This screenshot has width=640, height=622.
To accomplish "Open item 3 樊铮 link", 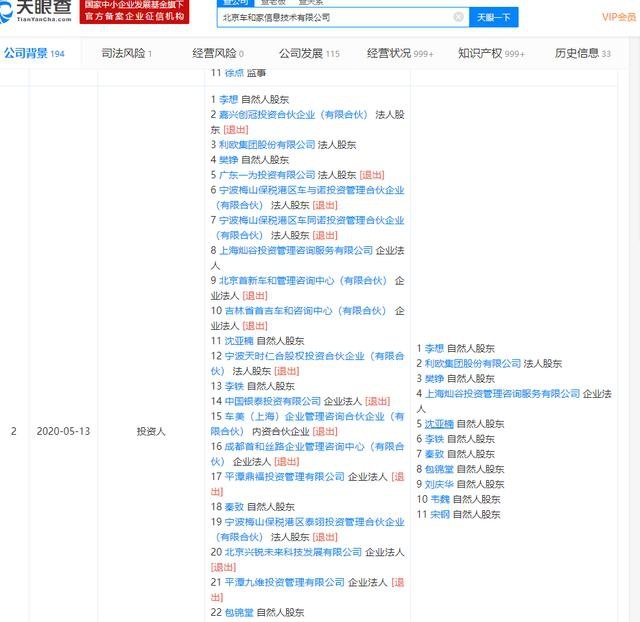I will coord(434,379).
